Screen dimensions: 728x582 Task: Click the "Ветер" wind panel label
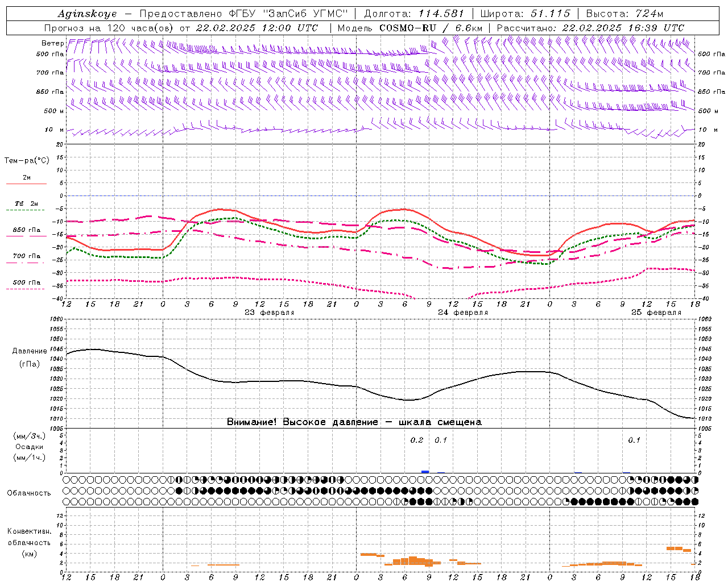pos(53,43)
